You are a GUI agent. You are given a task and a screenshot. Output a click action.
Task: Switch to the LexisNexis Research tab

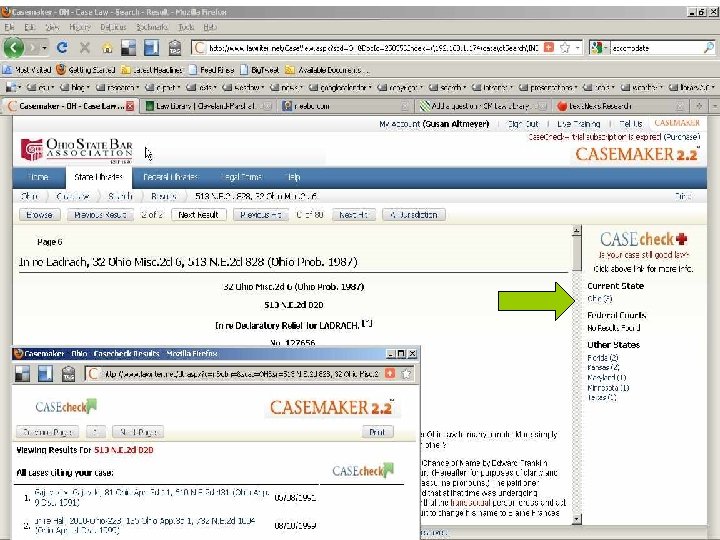pyautogui.click(x=621, y=106)
